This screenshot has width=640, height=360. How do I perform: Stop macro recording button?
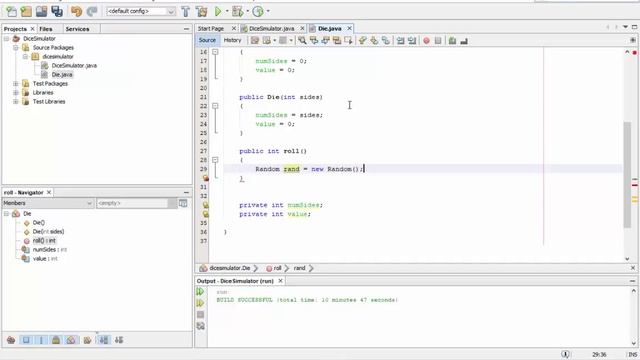(438, 41)
